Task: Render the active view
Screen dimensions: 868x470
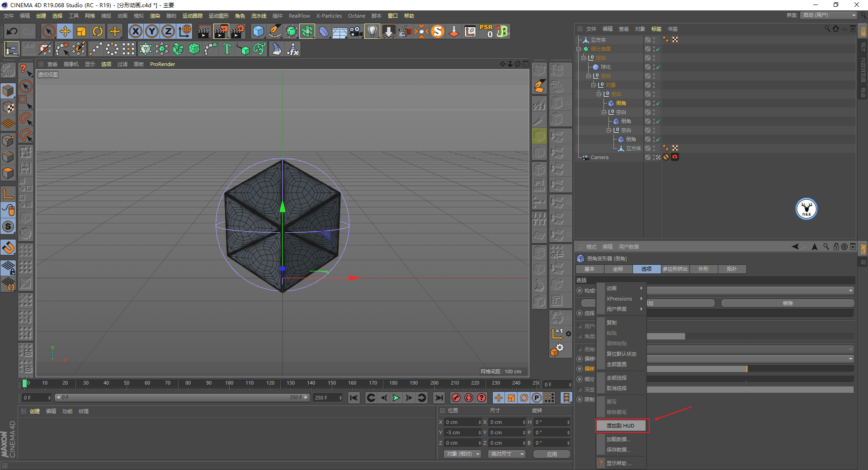Action: 204,31
